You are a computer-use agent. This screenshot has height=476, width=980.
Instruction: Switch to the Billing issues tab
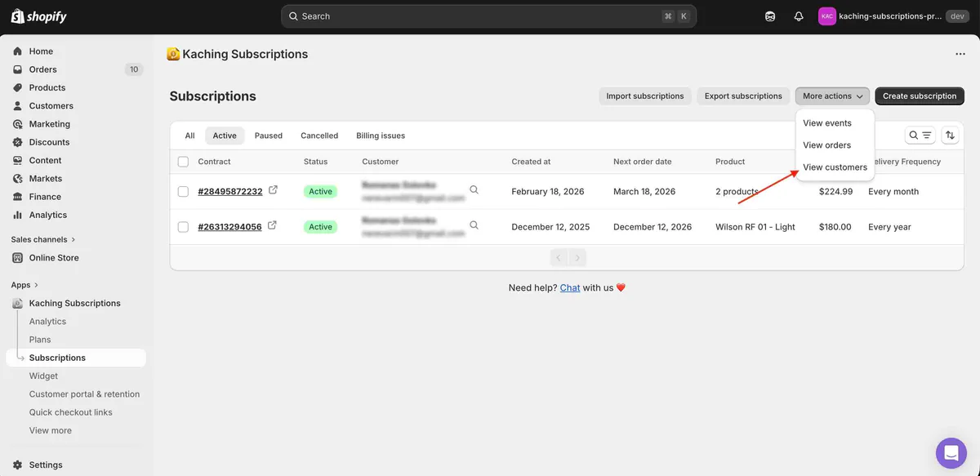[x=381, y=136]
